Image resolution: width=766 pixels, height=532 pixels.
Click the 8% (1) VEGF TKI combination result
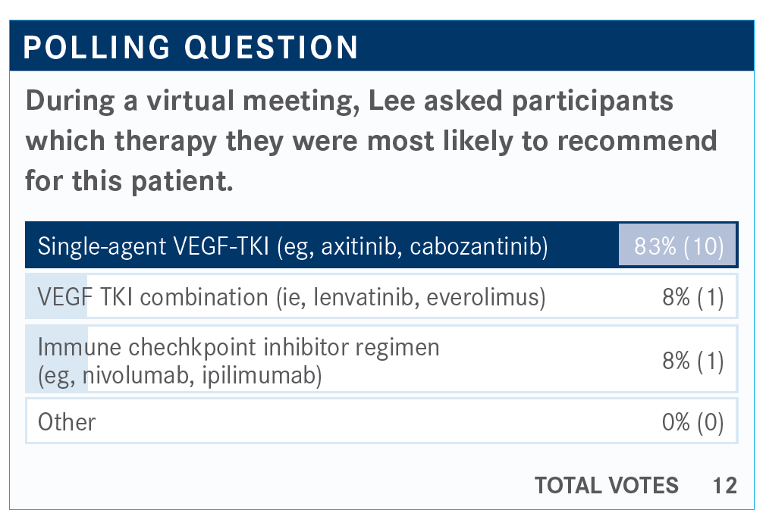click(x=692, y=297)
